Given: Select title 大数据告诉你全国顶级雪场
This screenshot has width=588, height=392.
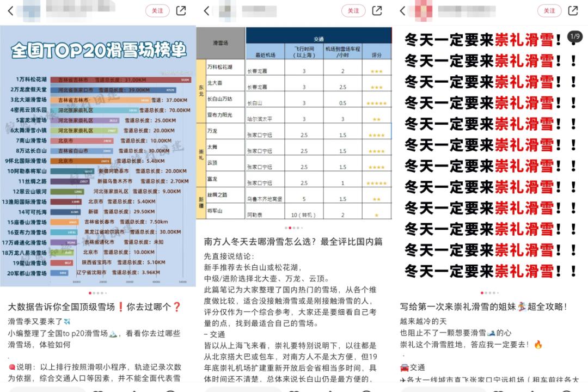Looking at the screenshot, I should (x=95, y=307).
